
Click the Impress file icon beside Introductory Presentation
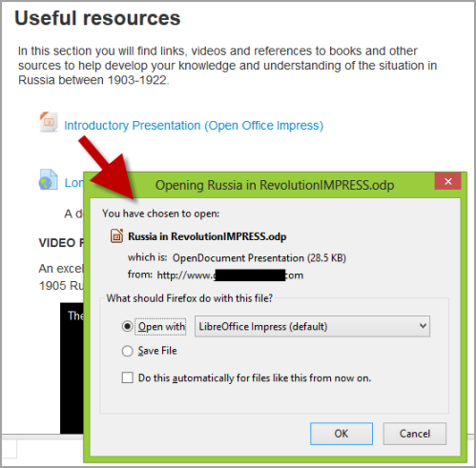coord(49,122)
